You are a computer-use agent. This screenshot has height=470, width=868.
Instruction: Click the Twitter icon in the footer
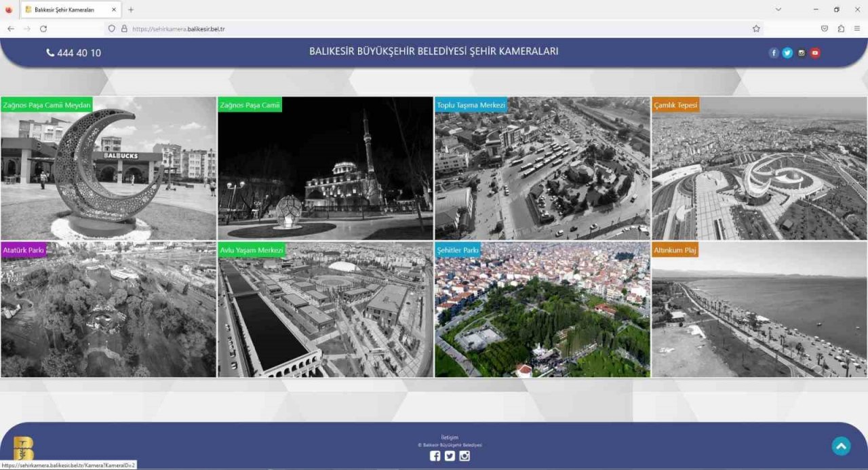coord(450,456)
